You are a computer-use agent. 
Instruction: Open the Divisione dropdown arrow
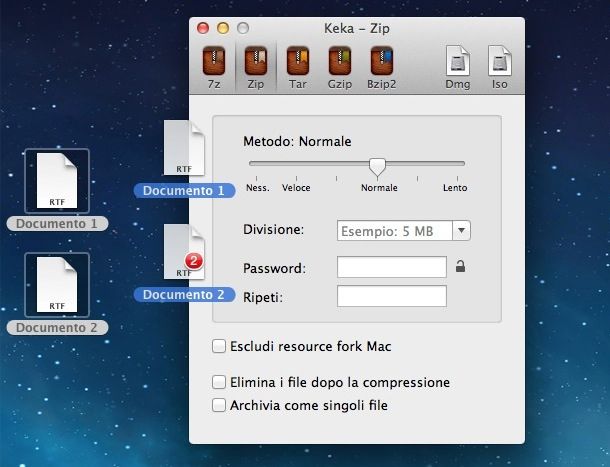461,230
